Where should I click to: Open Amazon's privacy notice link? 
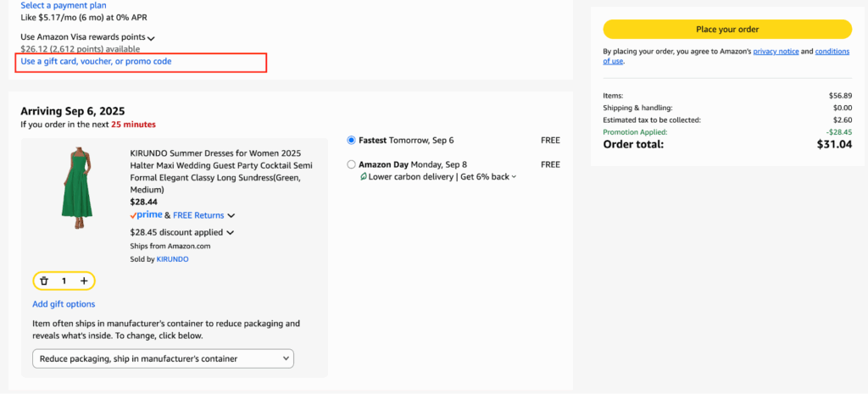coord(776,52)
